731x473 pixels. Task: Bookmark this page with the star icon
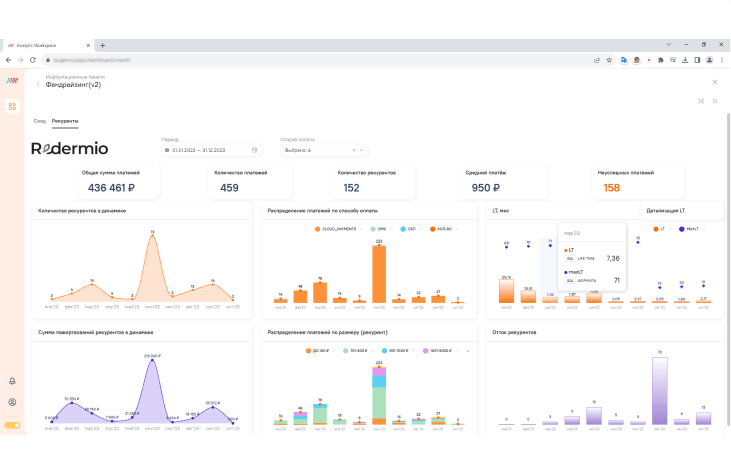[609, 60]
